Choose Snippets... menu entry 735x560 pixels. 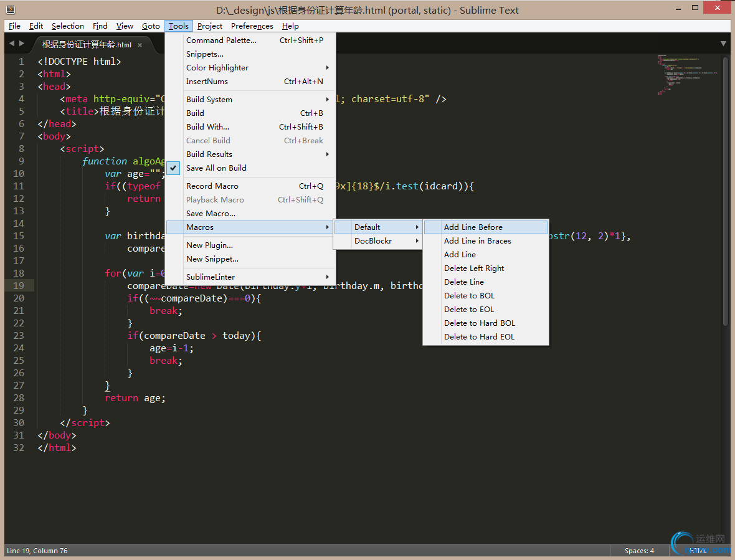(251, 54)
